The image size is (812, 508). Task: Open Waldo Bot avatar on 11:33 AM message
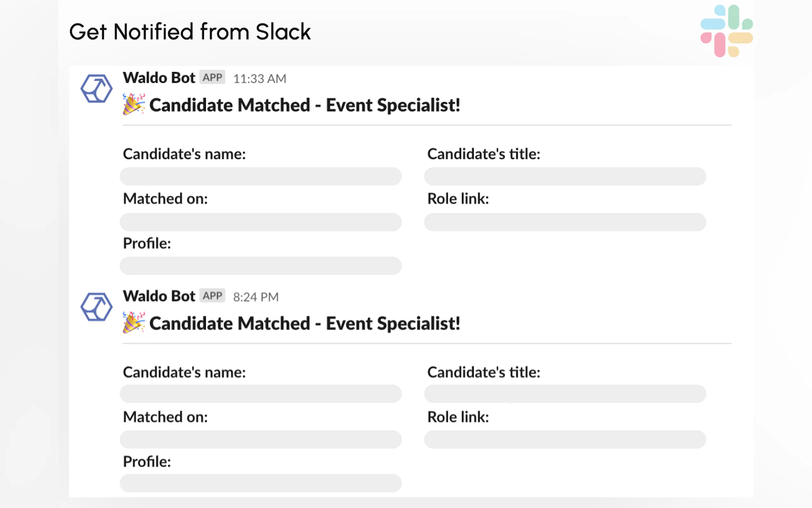(96, 88)
